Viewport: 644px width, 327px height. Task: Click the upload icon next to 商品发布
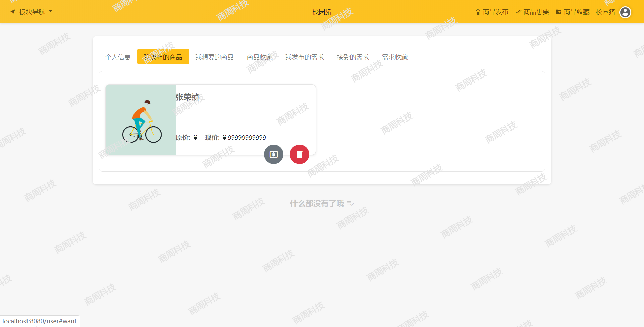pos(478,12)
